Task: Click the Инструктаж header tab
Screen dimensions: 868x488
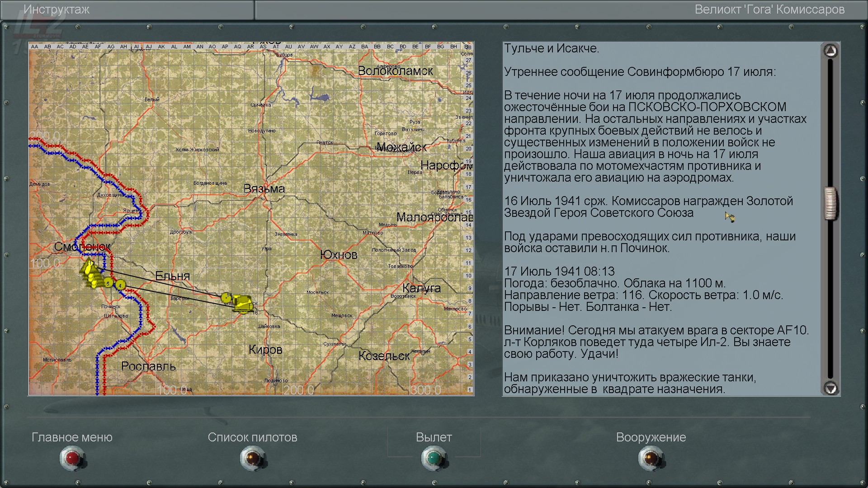Action: tap(57, 9)
